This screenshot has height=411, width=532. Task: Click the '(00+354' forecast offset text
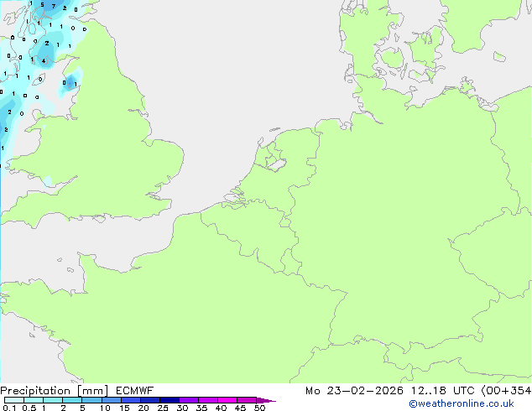point(506,391)
